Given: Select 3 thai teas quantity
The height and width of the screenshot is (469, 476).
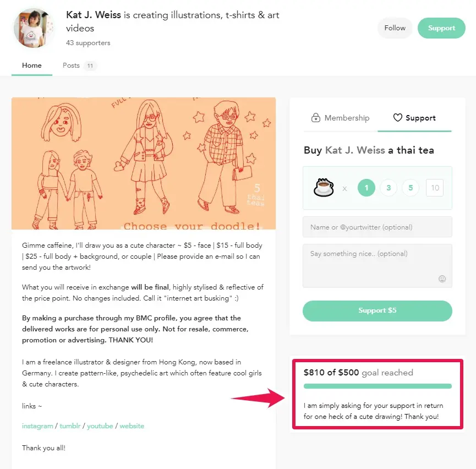Looking at the screenshot, I should coord(389,188).
